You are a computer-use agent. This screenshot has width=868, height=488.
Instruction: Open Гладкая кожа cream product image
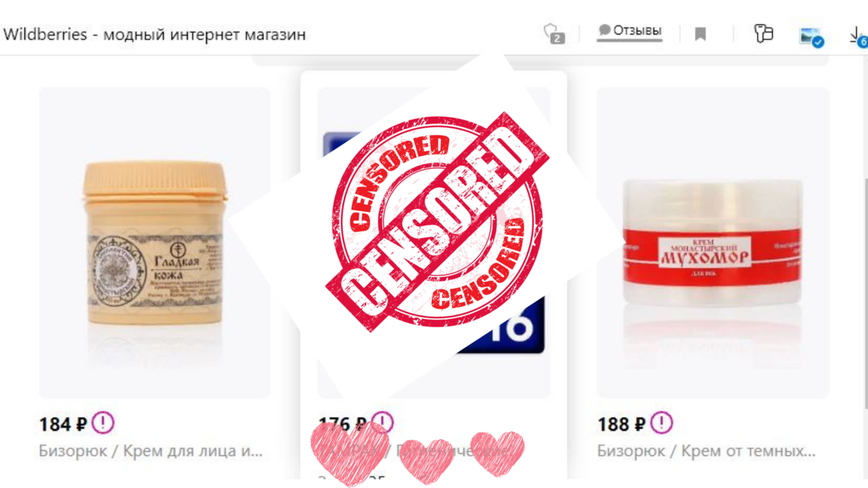point(155,243)
